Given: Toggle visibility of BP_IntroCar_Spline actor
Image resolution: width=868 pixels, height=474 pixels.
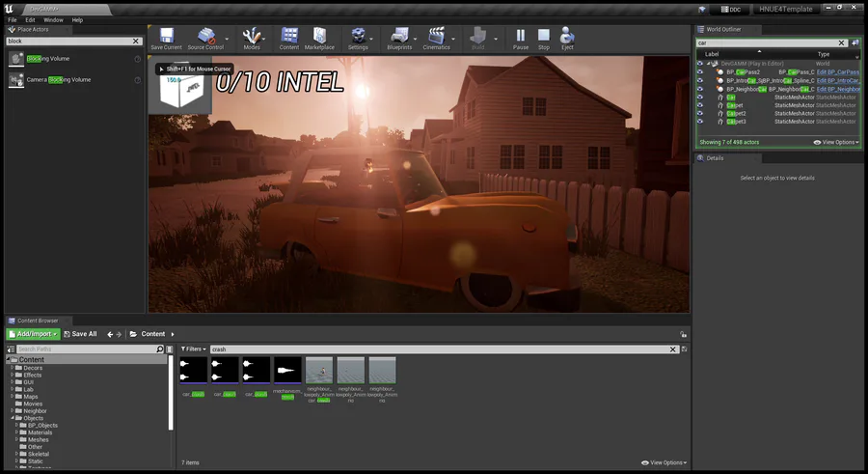Looking at the screenshot, I should pyautogui.click(x=700, y=80).
